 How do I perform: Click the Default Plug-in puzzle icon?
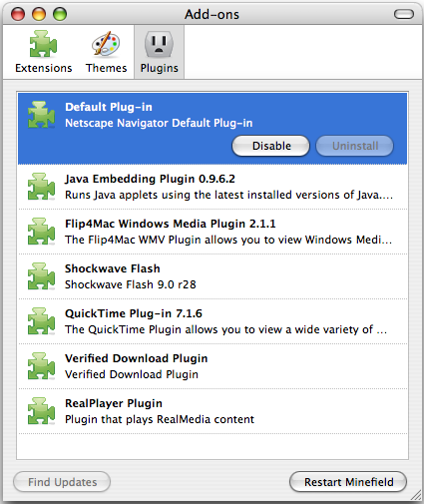[x=41, y=115]
